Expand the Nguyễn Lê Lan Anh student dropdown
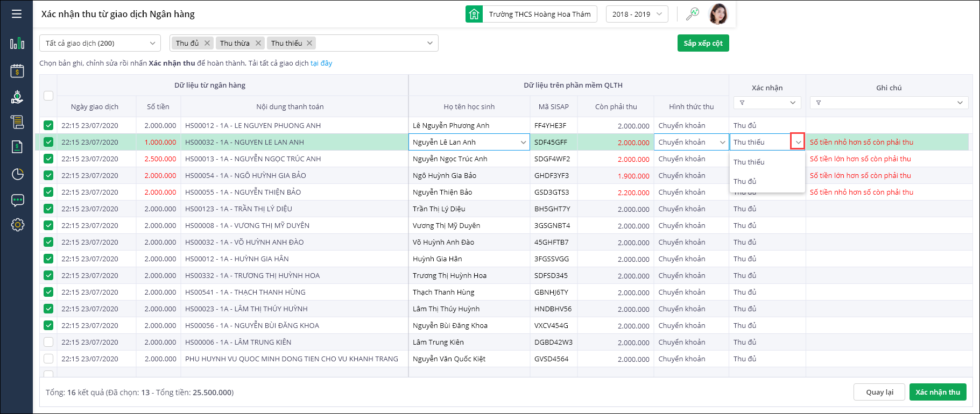This screenshot has height=414, width=980. 523,142
